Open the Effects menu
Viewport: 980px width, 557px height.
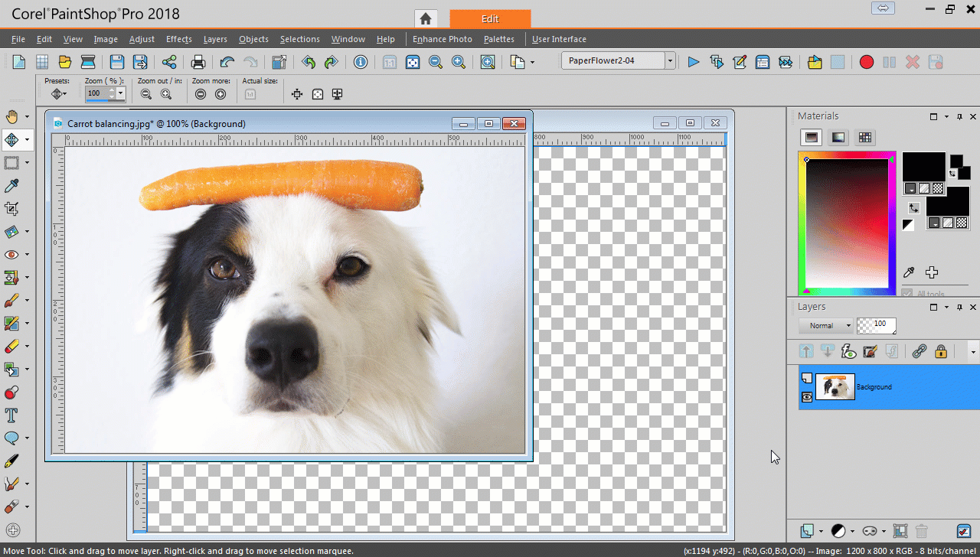(178, 39)
